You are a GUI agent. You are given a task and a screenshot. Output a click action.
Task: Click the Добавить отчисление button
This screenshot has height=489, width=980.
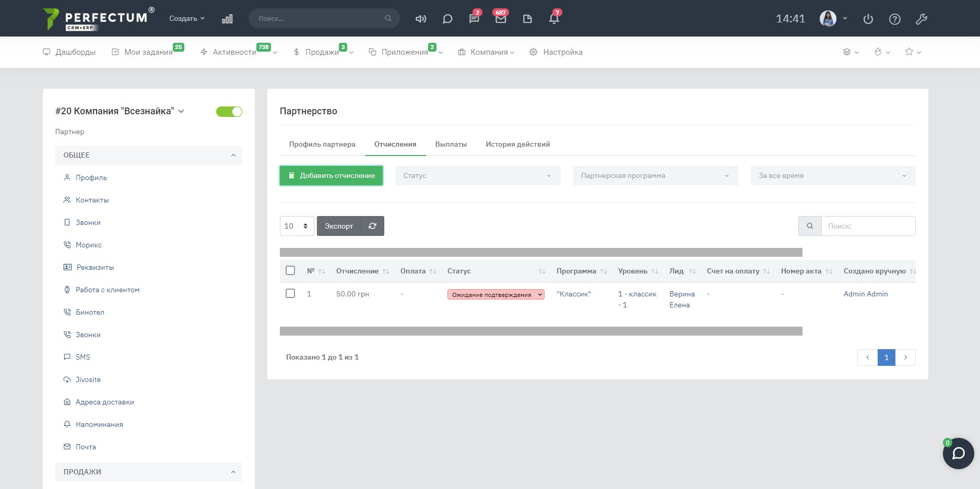(331, 175)
